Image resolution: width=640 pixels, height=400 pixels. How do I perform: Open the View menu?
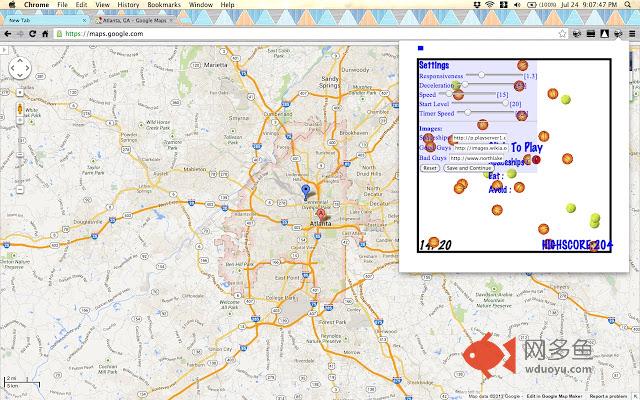click(x=102, y=4)
